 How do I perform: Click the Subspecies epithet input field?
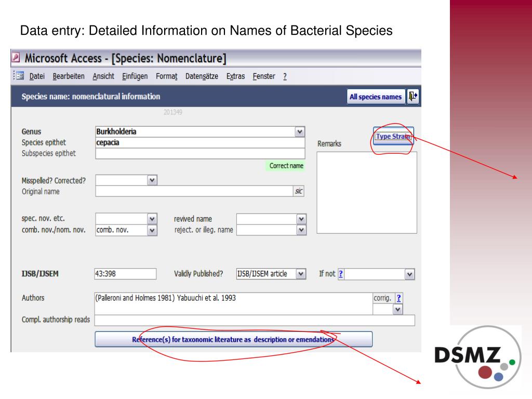(x=200, y=153)
